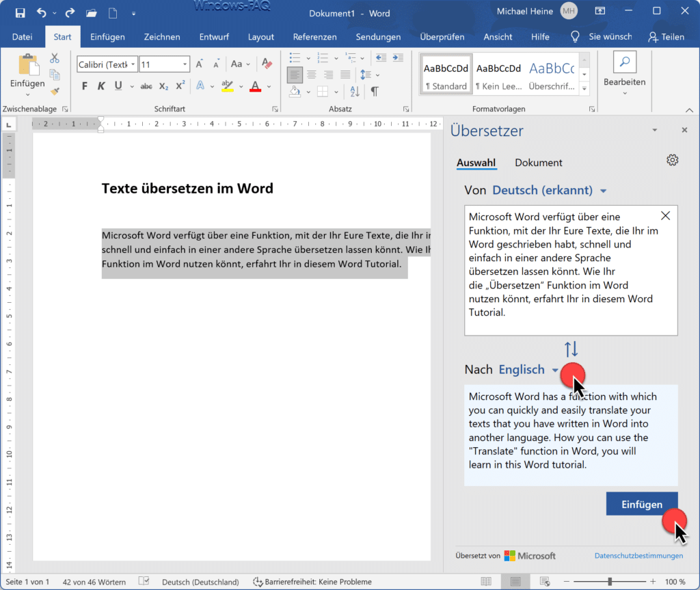Image resolution: width=700 pixels, height=590 pixels.
Task: Open the highlight color dropdown arrow
Action: coord(241,87)
